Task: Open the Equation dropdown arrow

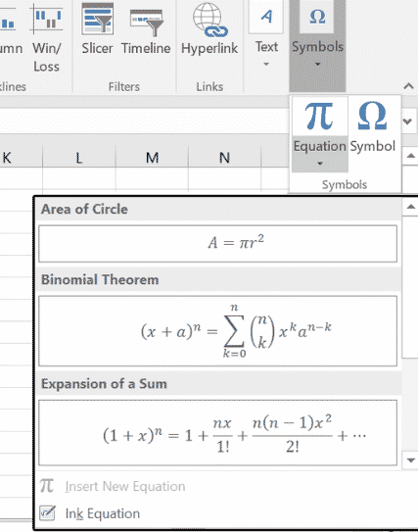Action: pos(320,164)
